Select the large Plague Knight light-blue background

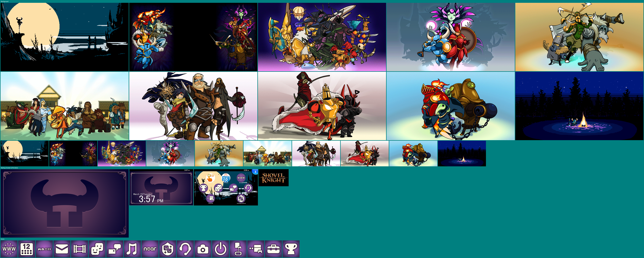coord(451,106)
